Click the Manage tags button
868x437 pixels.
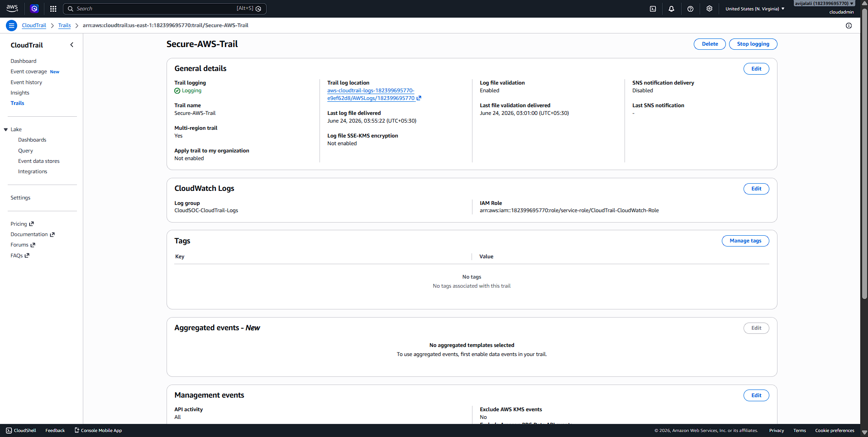coord(745,241)
